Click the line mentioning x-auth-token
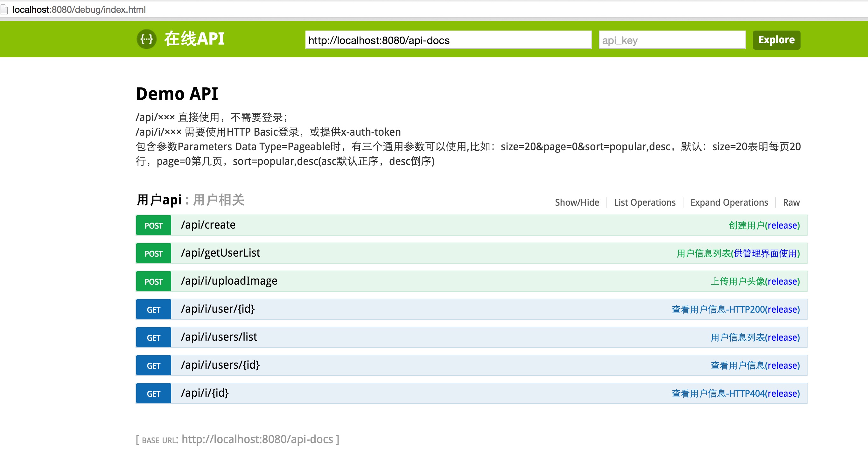Image resolution: width=868 pixels, height=461 pixels. click(x=268, y=132)
